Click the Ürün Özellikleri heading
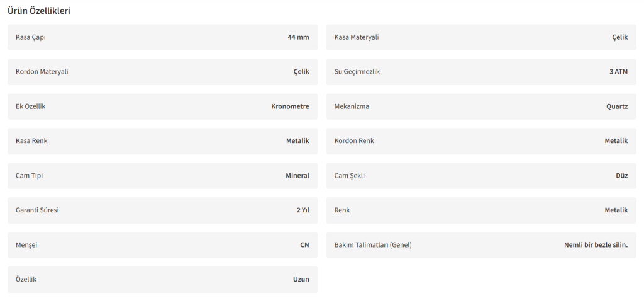The image size is (644, 303). 38,11
